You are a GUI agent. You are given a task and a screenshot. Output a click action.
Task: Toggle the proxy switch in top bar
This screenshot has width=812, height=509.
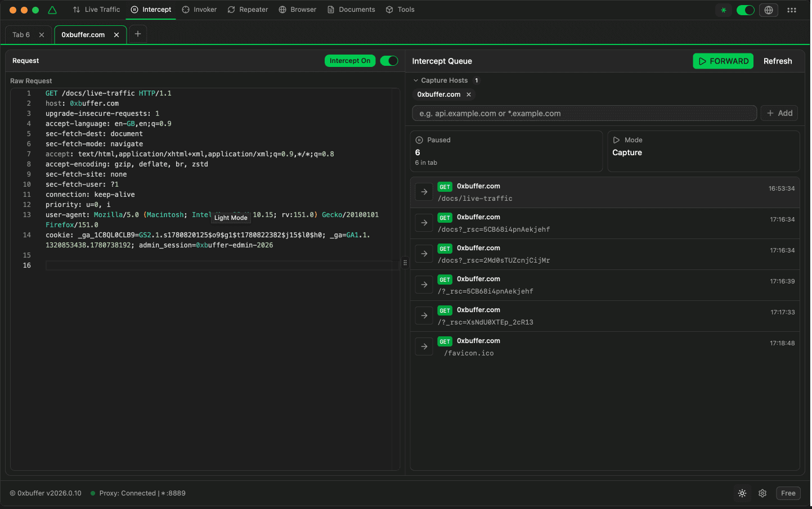(746, 10)
